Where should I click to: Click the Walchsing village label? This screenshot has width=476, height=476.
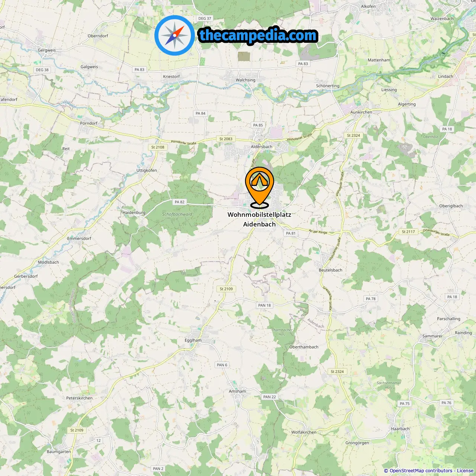point(245,80)
